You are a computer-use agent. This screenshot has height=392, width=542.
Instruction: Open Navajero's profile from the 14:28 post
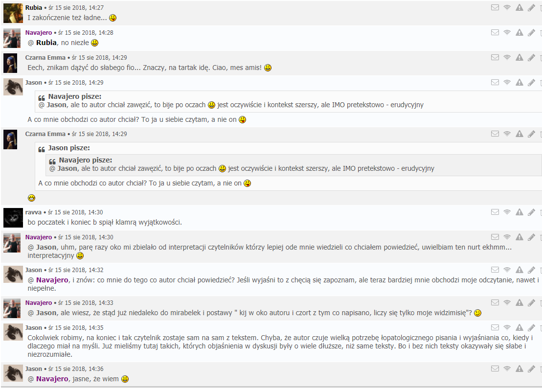coord(38,32)
